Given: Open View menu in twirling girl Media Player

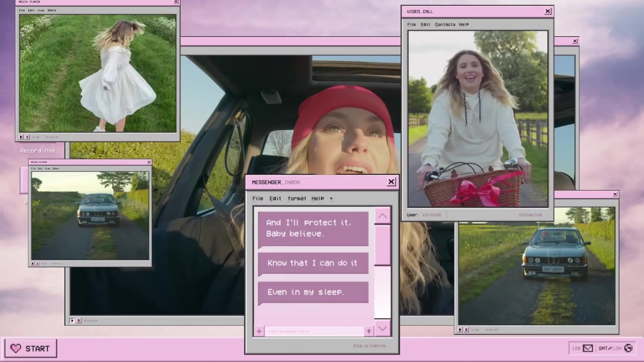Looking at the screenshot, I should coord(41,10).
